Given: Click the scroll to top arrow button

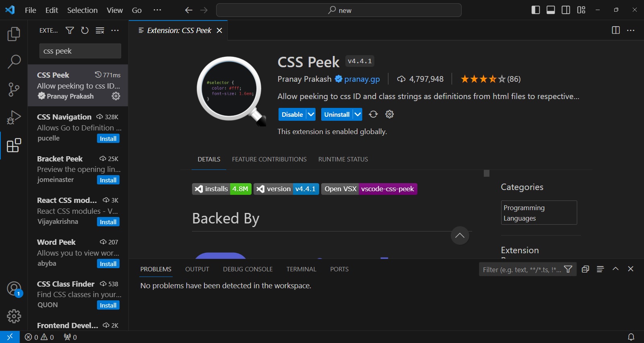Looking at the screenshot, I should (460, 236).
